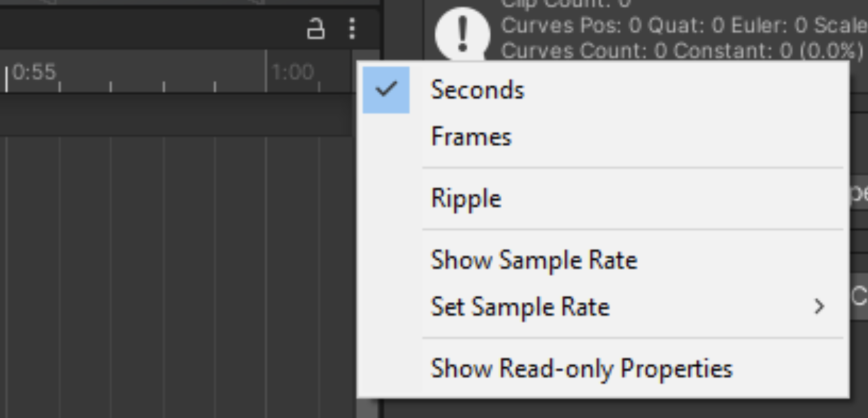Click the empty dopesheet keyframe grid
Viewport: 868px width, 418px height.
(x=164, y=273)
